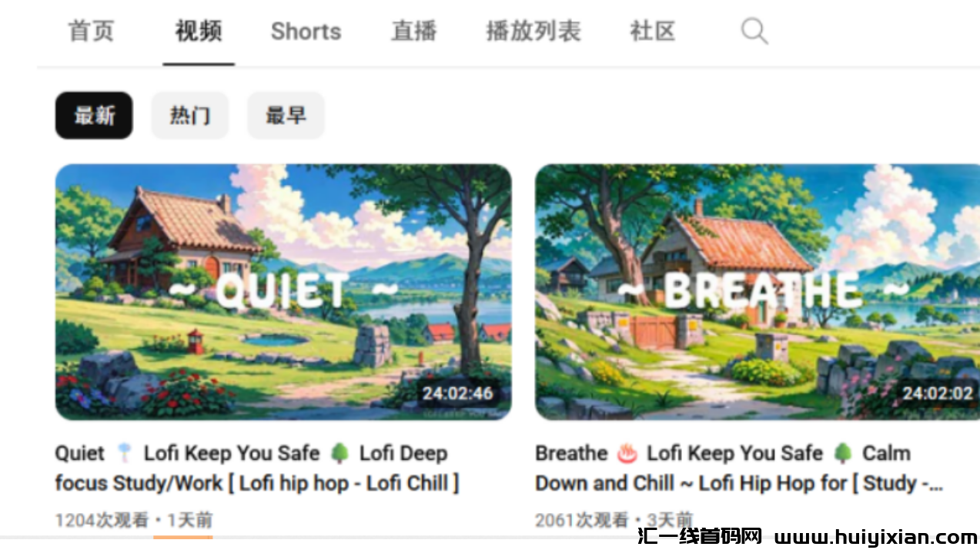Switch to the 首页 tab

(x=91, y=32)
